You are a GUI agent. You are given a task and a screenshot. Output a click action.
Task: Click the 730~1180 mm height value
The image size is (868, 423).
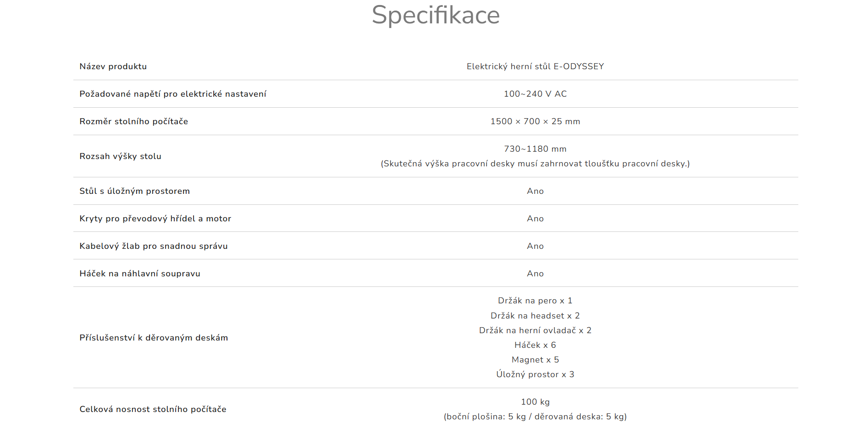coord(535,149)
